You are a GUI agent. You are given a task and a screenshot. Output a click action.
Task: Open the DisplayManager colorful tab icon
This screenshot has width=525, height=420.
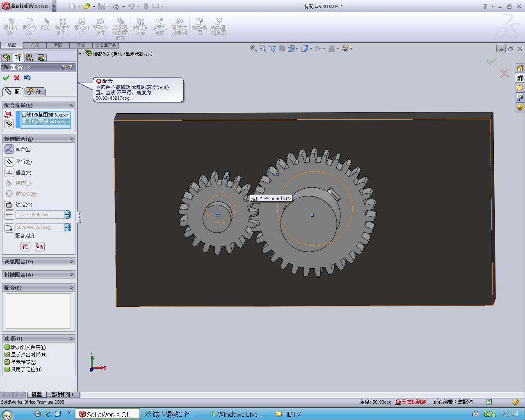point(41,57)
